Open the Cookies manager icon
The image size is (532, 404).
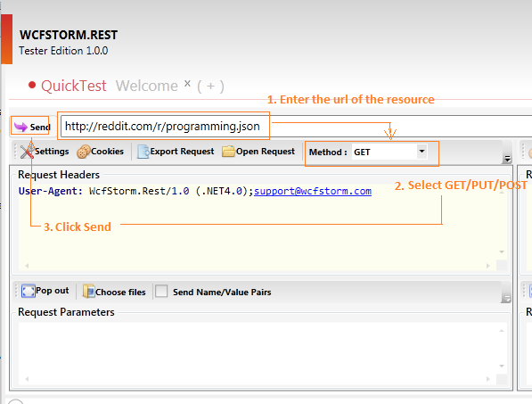click(x=83, y=152)
